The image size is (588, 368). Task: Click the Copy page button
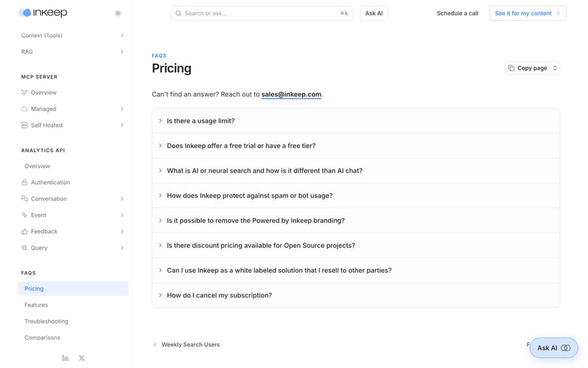[x=527, y=68]
